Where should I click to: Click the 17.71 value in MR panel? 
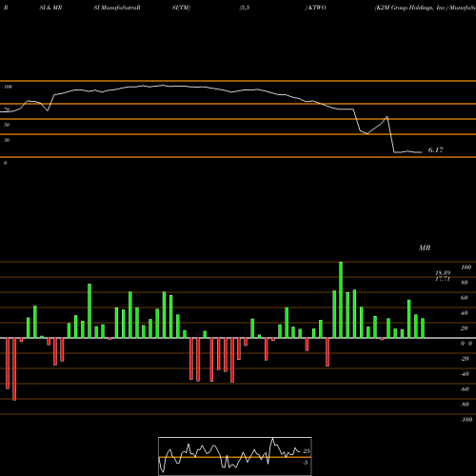click(443, 279)
